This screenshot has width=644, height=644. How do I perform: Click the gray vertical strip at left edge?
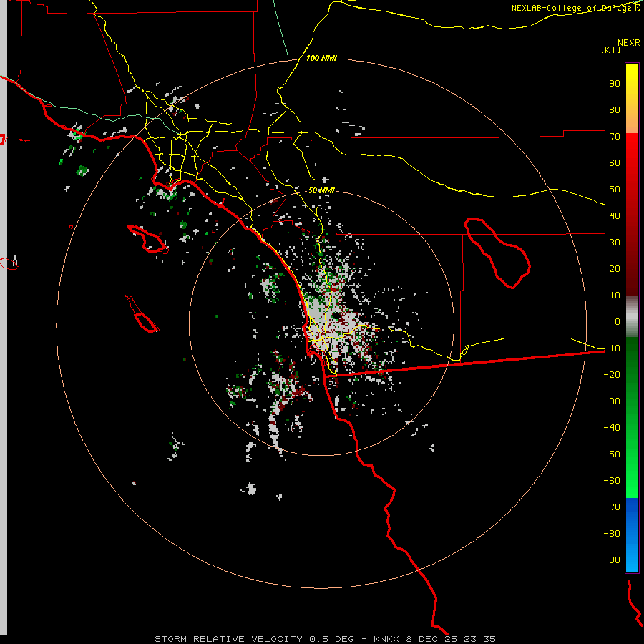[4, 318]
